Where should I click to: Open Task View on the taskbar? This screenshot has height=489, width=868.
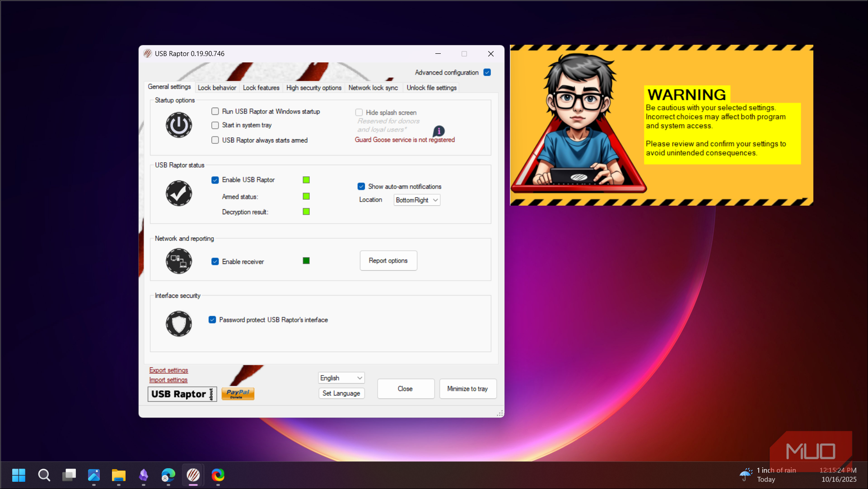69,475
